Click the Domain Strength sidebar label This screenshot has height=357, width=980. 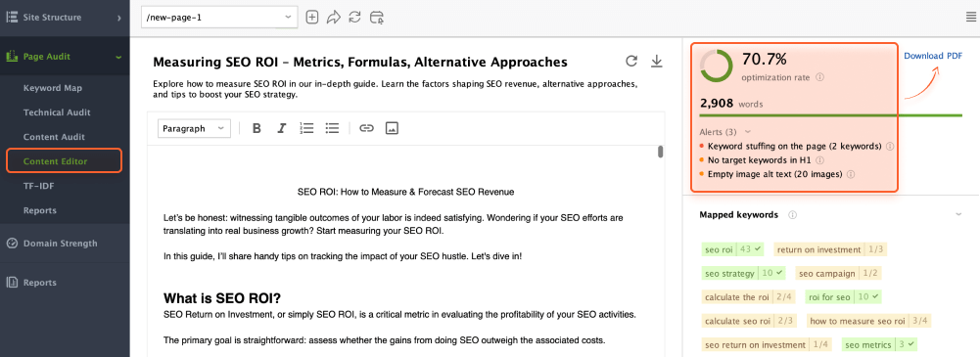60,244
